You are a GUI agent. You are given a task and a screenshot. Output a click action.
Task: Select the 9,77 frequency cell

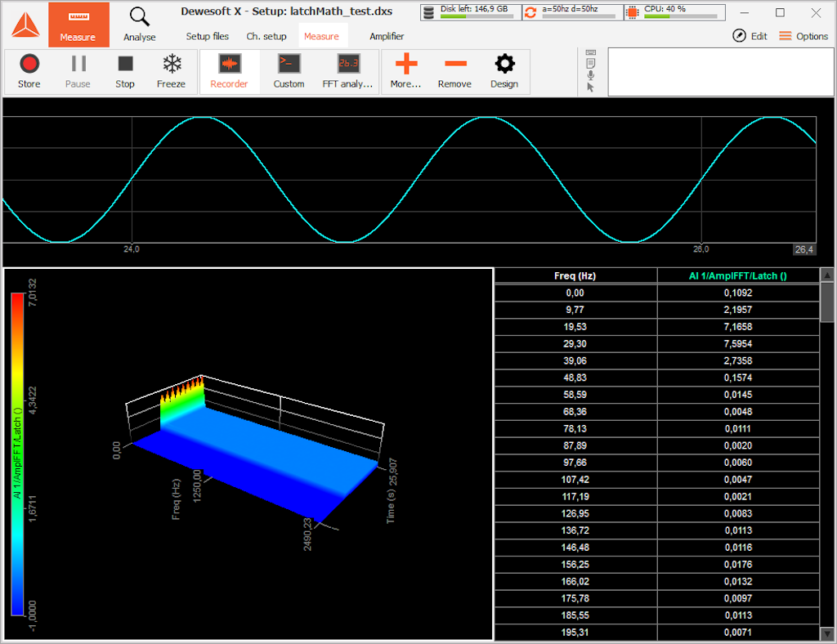[x=575, y=310]
